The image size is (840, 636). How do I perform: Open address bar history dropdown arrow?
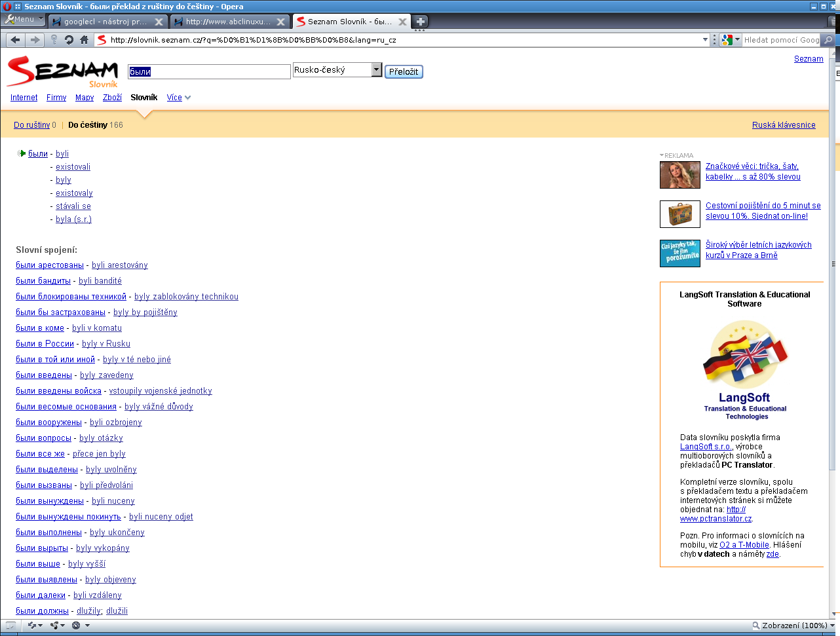(705, 40)
